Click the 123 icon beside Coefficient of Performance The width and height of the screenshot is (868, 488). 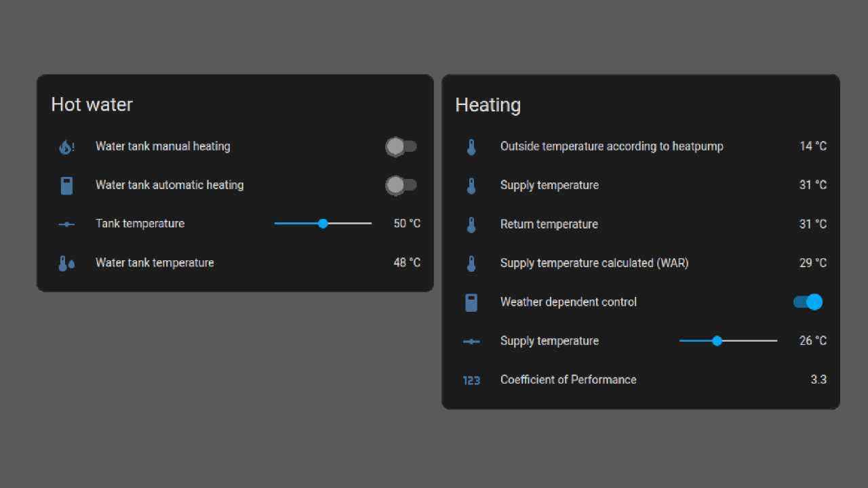471,380
